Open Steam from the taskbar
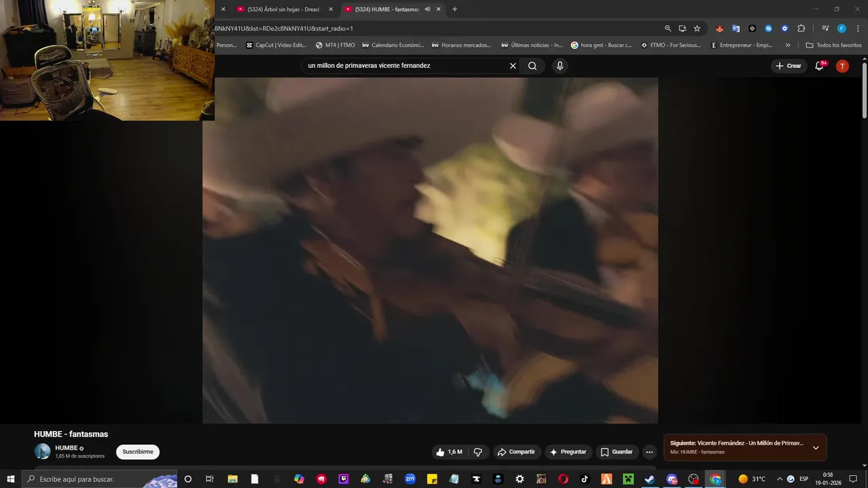This screenshot has height=488, width=868. tap(650, 479)
